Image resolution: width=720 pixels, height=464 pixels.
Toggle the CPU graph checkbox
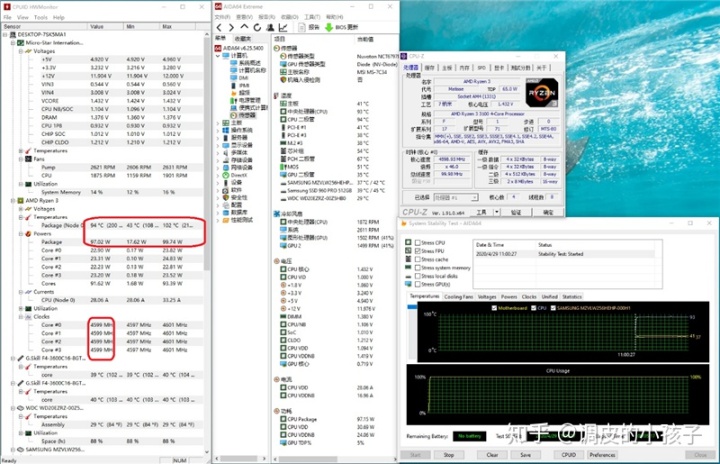(534, 308)
